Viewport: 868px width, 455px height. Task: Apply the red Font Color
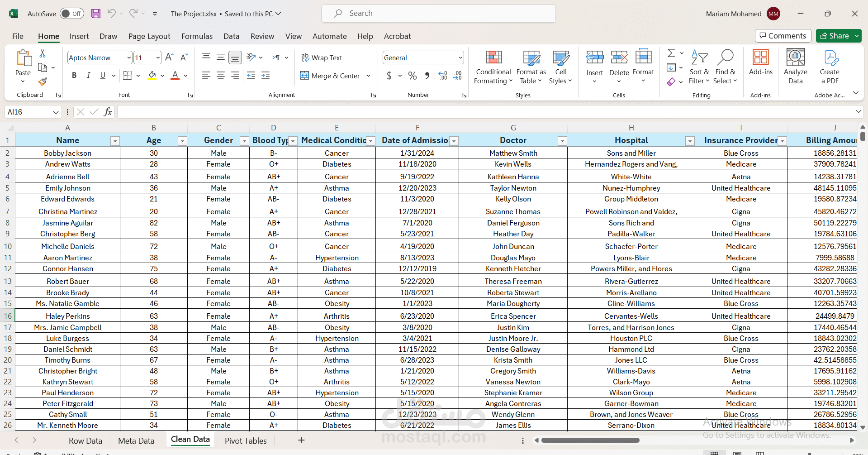pos(175,76)
